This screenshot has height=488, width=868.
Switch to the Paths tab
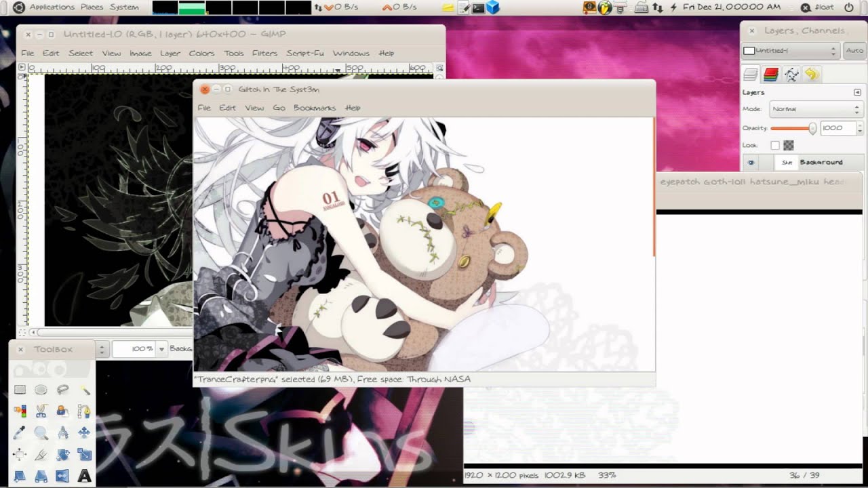(791, 75)
